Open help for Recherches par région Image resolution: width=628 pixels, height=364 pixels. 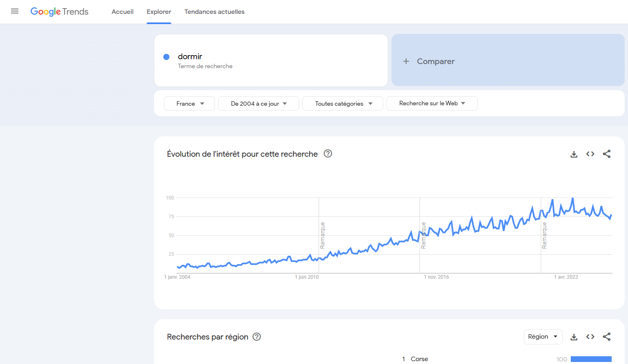[257, 337]
